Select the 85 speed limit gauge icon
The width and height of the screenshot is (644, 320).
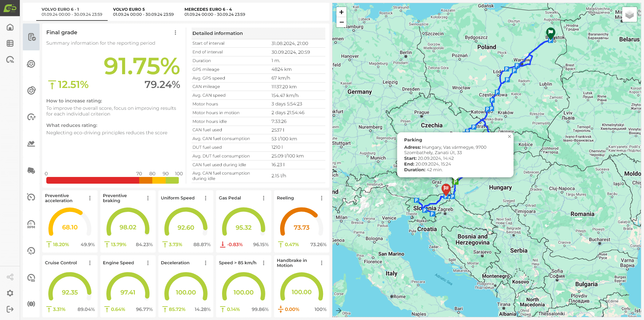31,278
